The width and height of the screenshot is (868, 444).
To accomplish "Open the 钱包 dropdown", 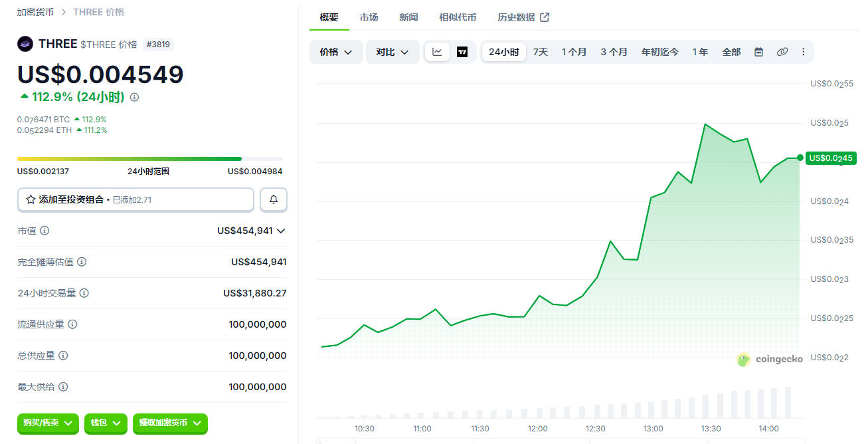I will (106, 423).
